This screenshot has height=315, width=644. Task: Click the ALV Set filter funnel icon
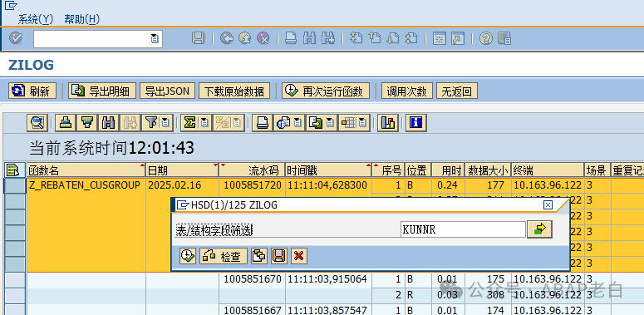pyautogui.click(x=151, y=123)
